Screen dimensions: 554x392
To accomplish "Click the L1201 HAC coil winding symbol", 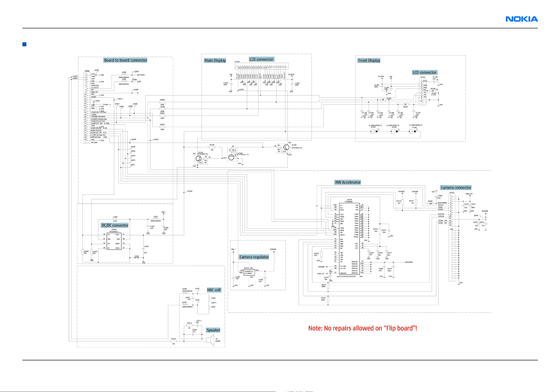I will (x=209, y=300).
